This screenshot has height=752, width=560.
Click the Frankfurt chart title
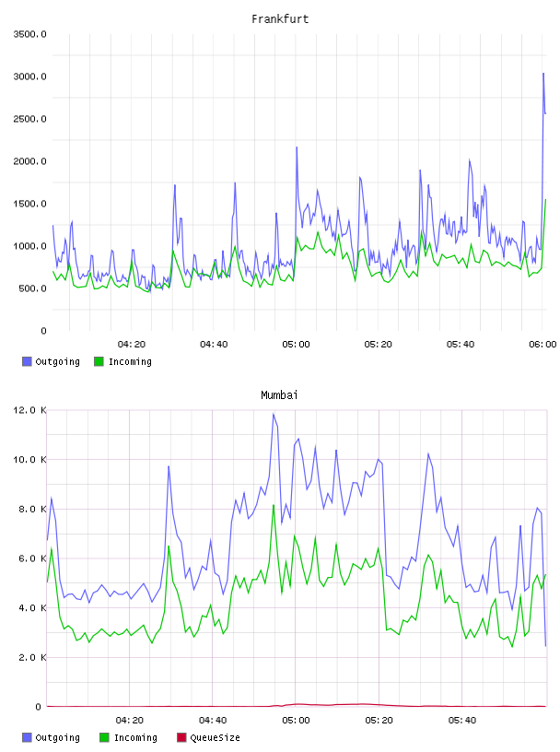click(280, 19)
